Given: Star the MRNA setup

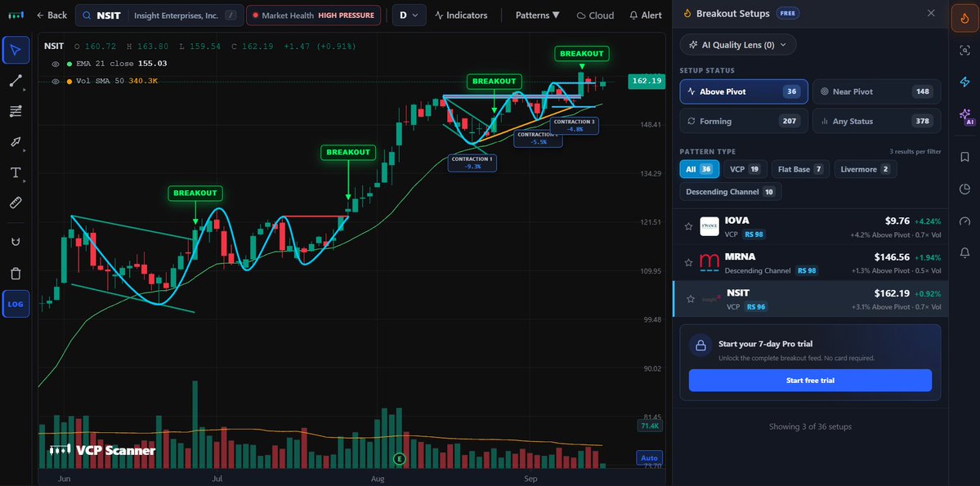Looking at the screenshot, I should 688,262.
